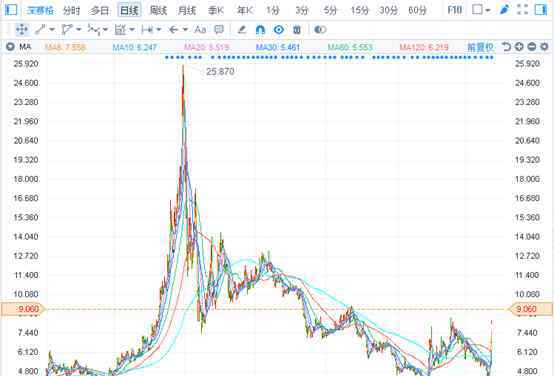Select the eraser edit tool
The height and width of the screenshot is (376, 554).
click(242, 29)
